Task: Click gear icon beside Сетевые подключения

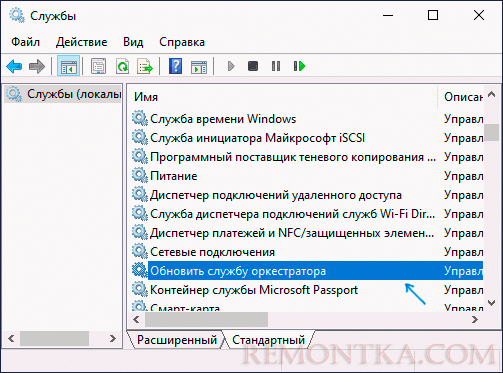Action: click(x=139, y=251)
